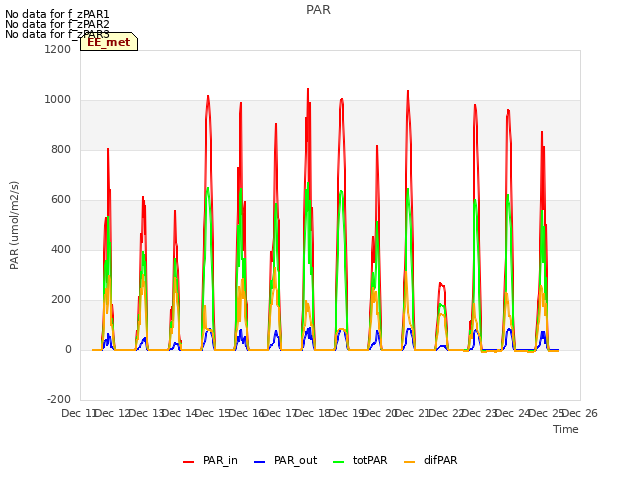Screen dimensions: 640x480
Task: Click the y-axis tick 600
Action: click(x=61, y=200)
